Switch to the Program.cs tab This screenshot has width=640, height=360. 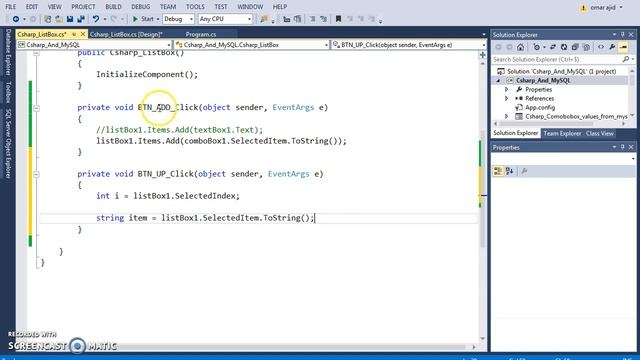[x=200, y=34]
